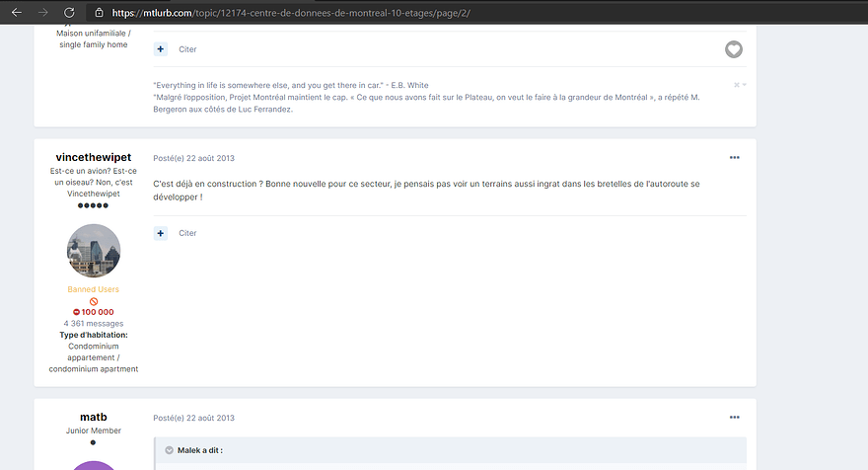Click the five rank dots under vincethewipet

point(94,205)
